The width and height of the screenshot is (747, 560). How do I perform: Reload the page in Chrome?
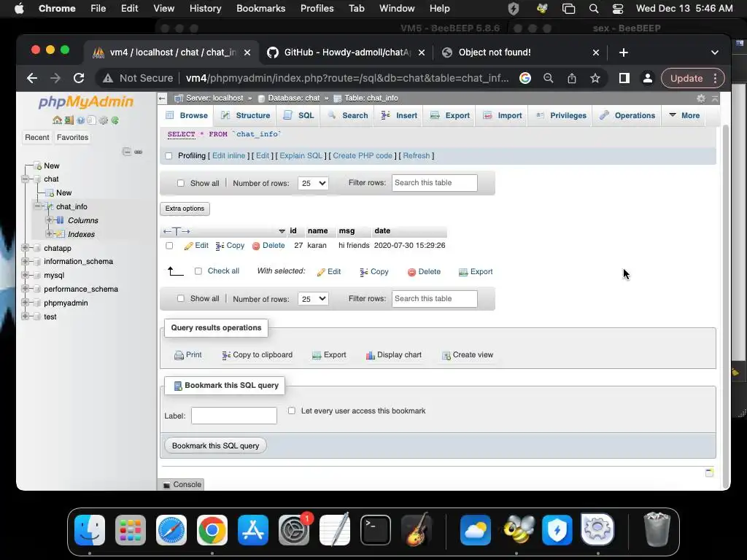pyautogui.click(x=79, y=78)
